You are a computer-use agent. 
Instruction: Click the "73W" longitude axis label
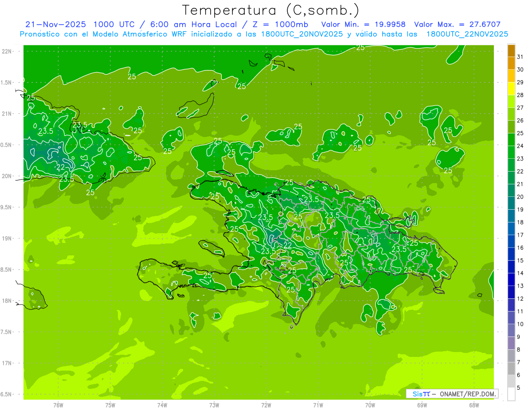(214, 405)
